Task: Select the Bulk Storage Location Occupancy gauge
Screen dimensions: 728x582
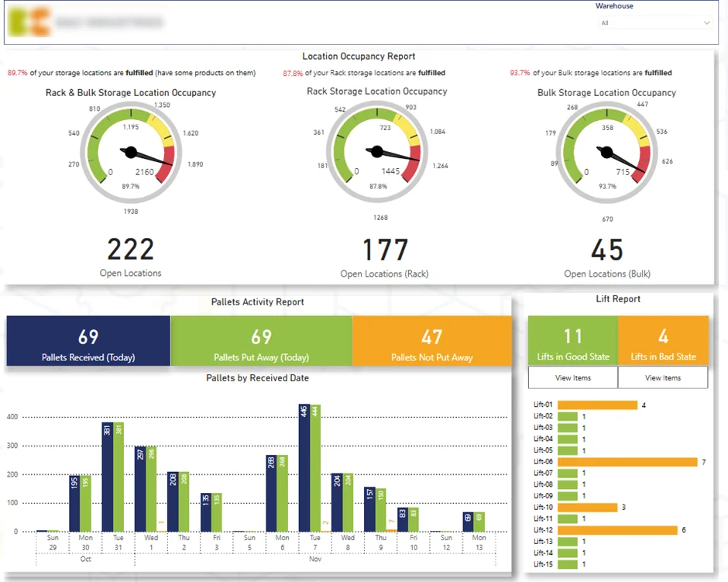Action: [x=607, y=151]
